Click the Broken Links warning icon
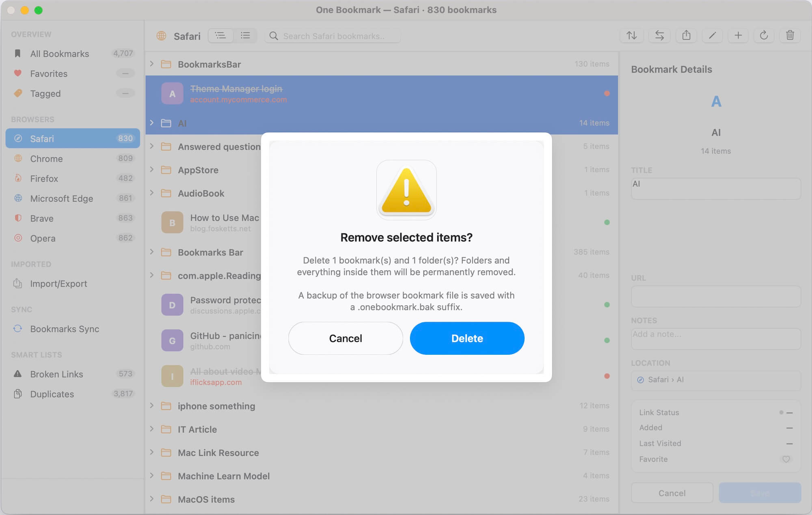Viewport: 812px width, 515px height. 17,374
